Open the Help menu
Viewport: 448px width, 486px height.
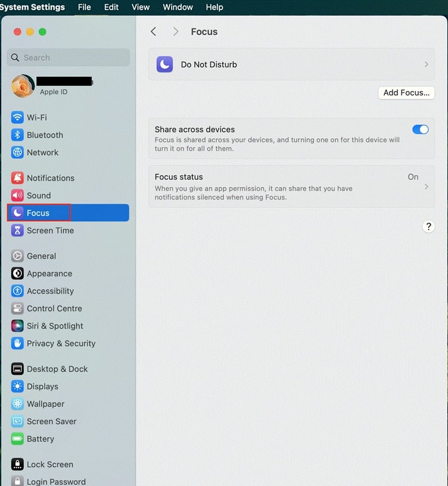click(214, 7)
